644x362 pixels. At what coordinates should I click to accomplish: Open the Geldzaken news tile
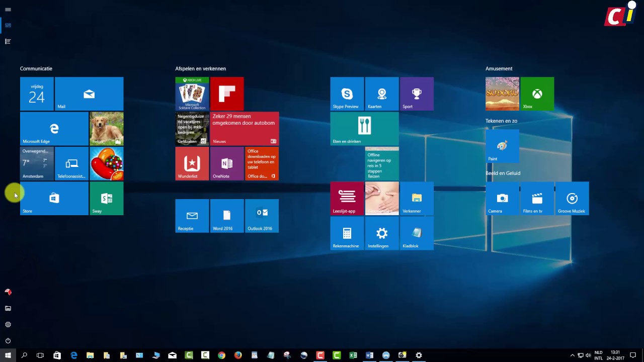(x=192, y=129)
